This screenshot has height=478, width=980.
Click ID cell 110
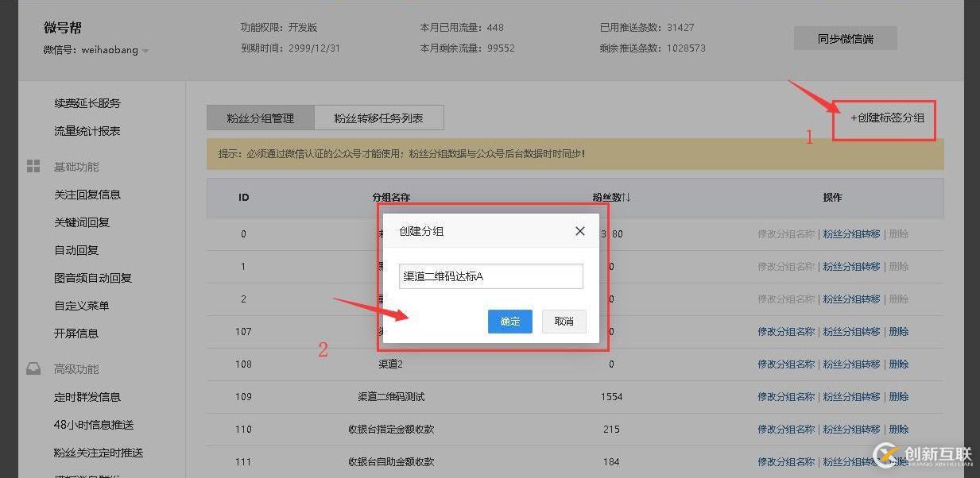[x=243, y=429]
